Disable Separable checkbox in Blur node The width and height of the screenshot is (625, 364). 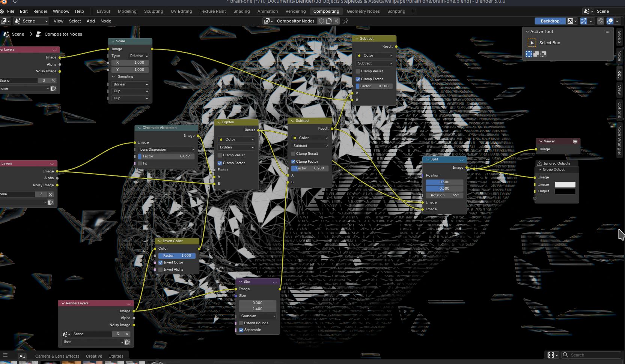[x=241, y=330]
